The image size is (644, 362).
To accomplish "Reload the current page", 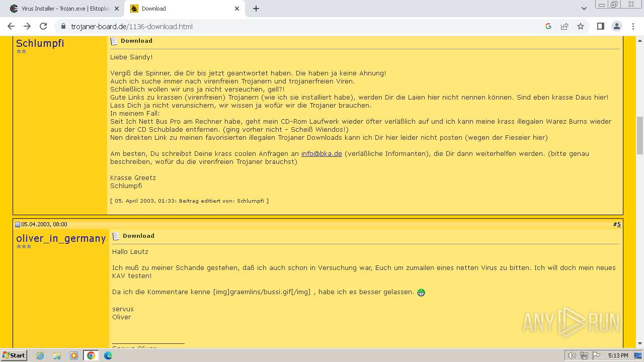I will (x=43, y=26).
